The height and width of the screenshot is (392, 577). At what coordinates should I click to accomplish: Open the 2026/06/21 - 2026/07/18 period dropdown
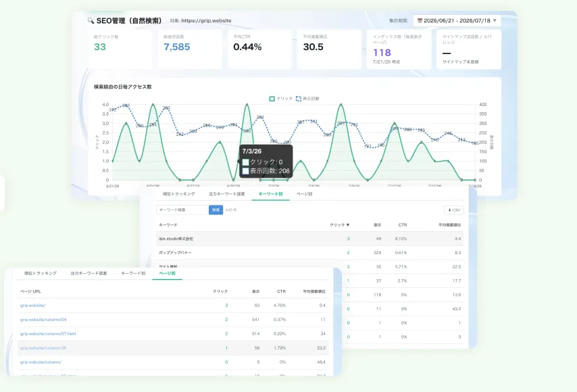click(457, 20)
